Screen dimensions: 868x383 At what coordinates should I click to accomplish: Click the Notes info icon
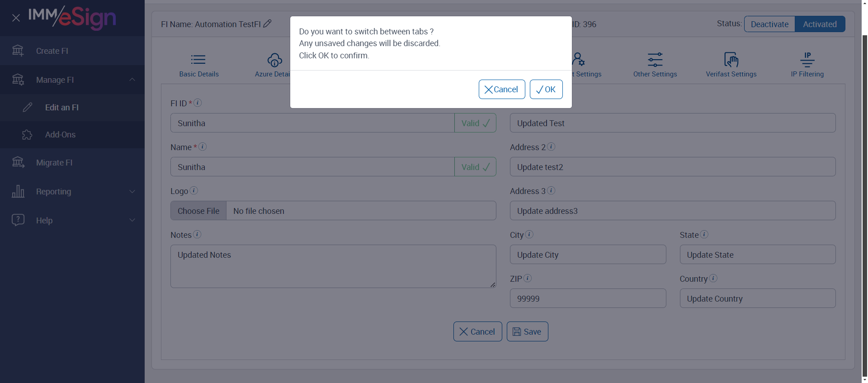click(x=197, y=234)
